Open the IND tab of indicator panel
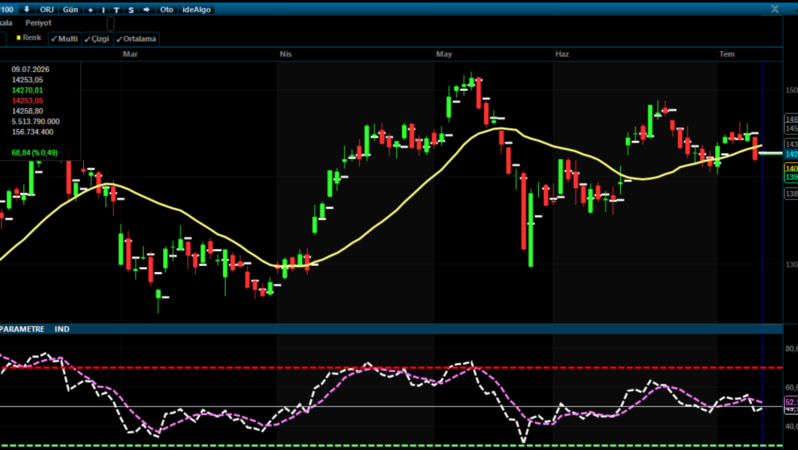Viewport: 798px width, 450px height. coord(62,329)
